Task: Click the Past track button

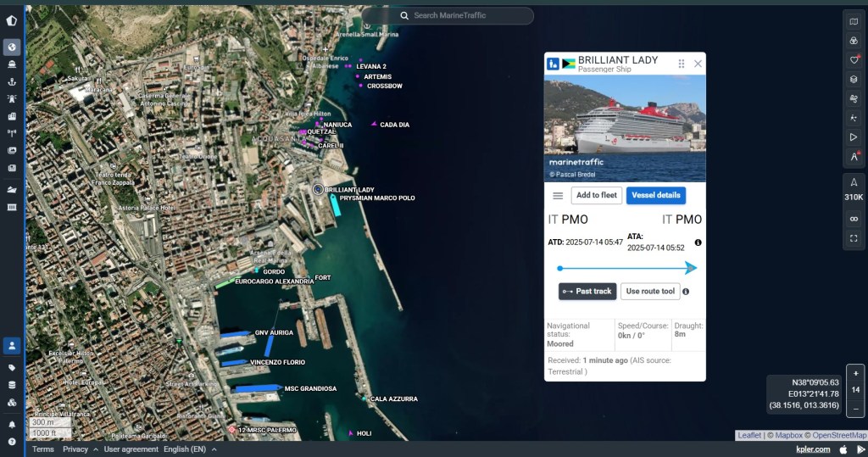Action: pyautogui.click(x=587, y=292)
